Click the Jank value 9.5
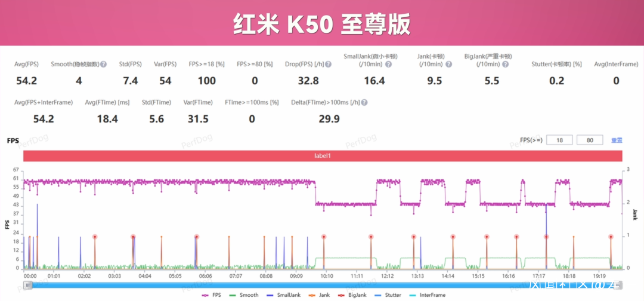The height and width of the screenshot is (301, 644). coord(435,81)
